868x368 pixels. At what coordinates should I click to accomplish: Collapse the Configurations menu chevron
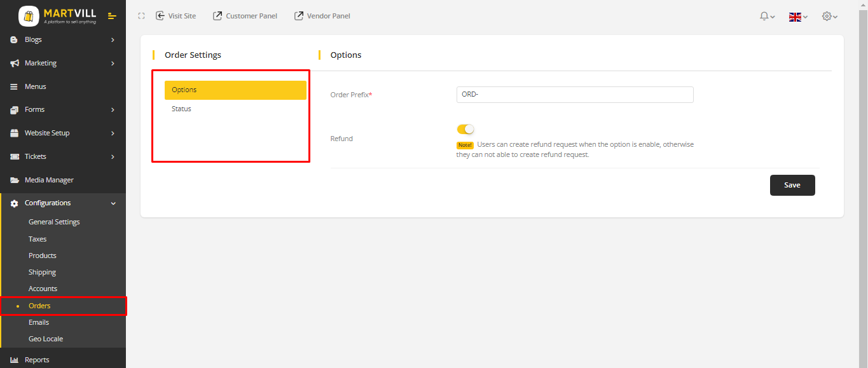(x=113, y=203)
